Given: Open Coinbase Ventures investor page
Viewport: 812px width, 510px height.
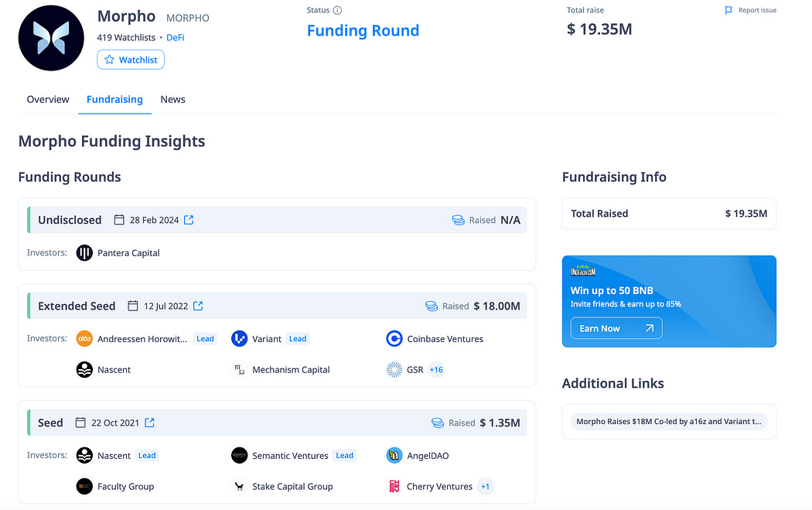Looking at the screenshot, I should [445, 338].
